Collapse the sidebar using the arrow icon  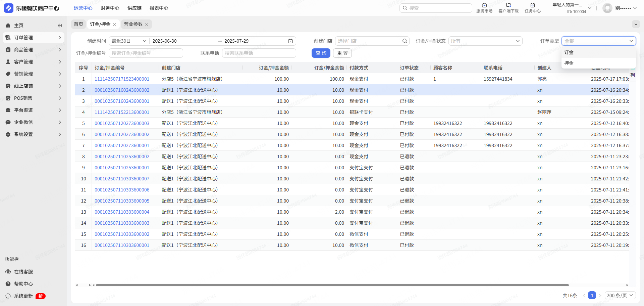point(60,26)
